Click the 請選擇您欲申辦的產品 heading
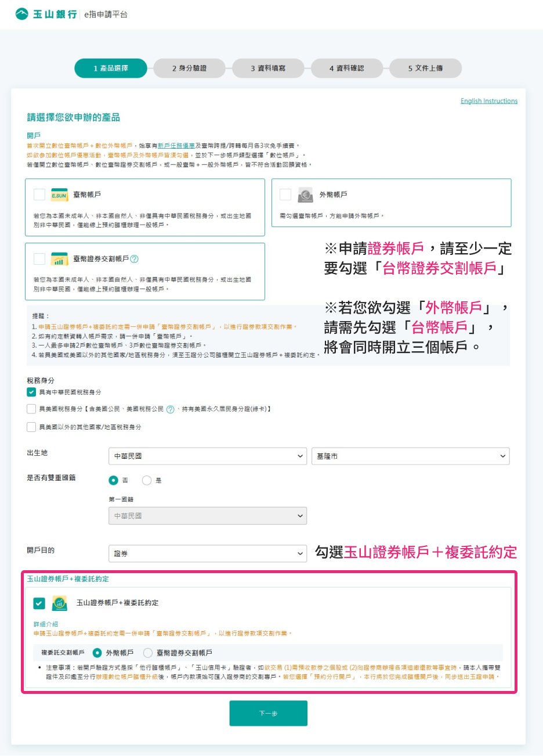 (74, 118)
